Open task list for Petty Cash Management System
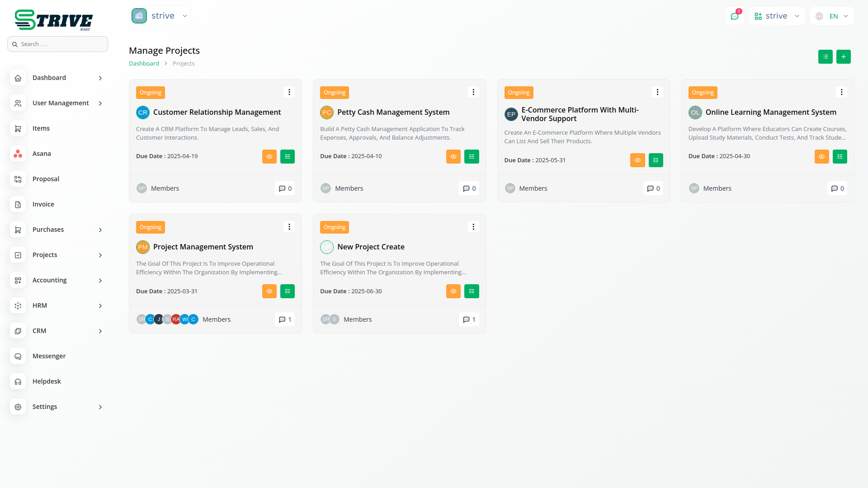The image size is (868, 488). click(x=472, y=157)
